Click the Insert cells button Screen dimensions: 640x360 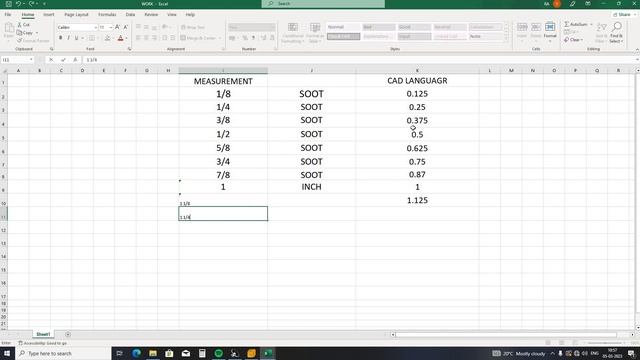tap(522, 31)
